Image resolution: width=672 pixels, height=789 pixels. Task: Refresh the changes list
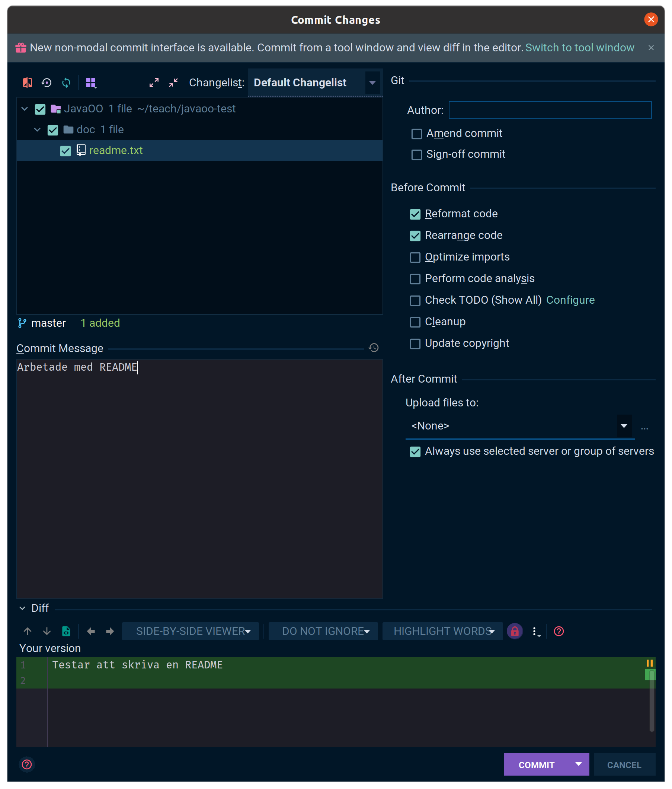tap(66, 83)
